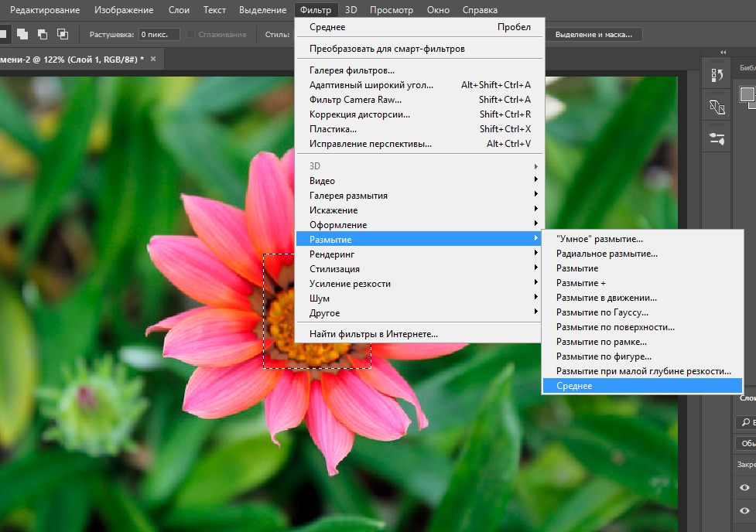Choose Размытие по Гауссу
Image resolution: width=756 pixels, height=532 pixels.
(642, 312)
